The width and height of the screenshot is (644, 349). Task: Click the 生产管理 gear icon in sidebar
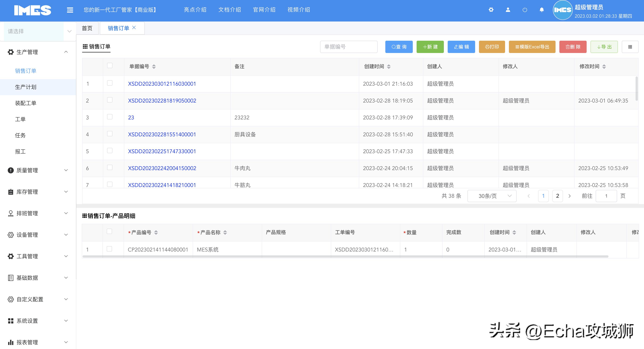point(10,52)
